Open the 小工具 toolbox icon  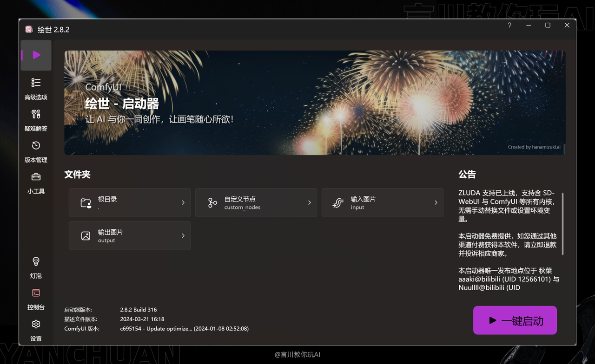click(36, 177)
